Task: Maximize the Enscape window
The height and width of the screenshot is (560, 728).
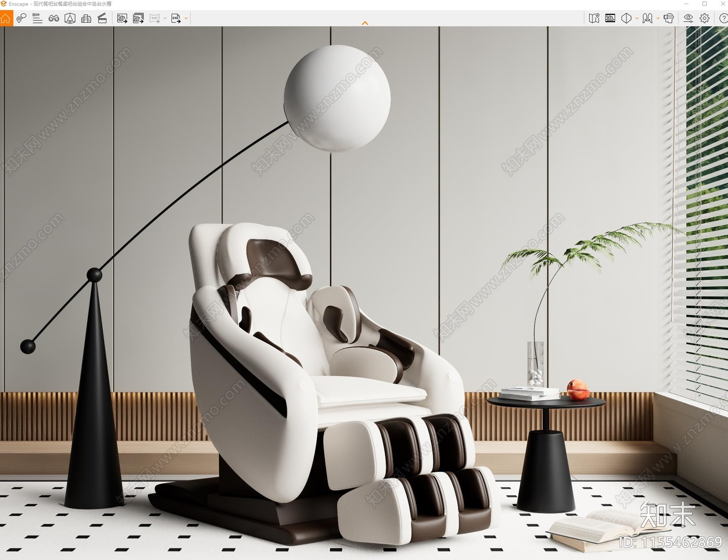Action: pyautogui.click(x=704, y=4)
